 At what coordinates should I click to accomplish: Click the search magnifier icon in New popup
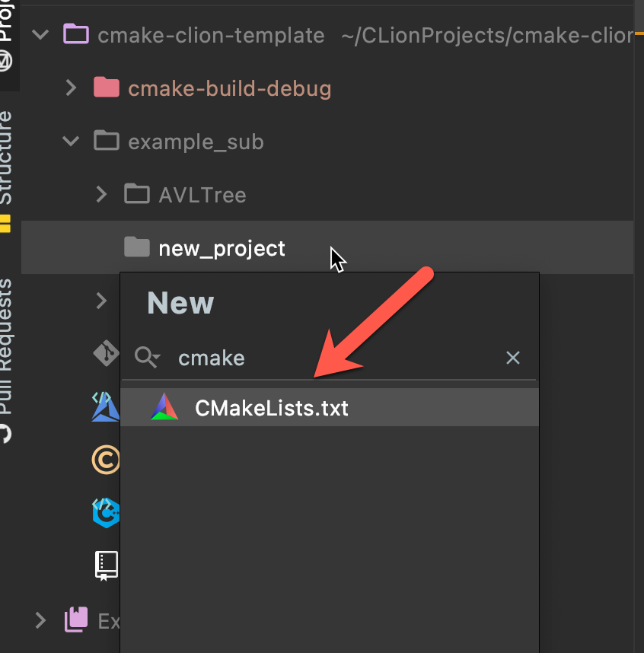[147, 357]
